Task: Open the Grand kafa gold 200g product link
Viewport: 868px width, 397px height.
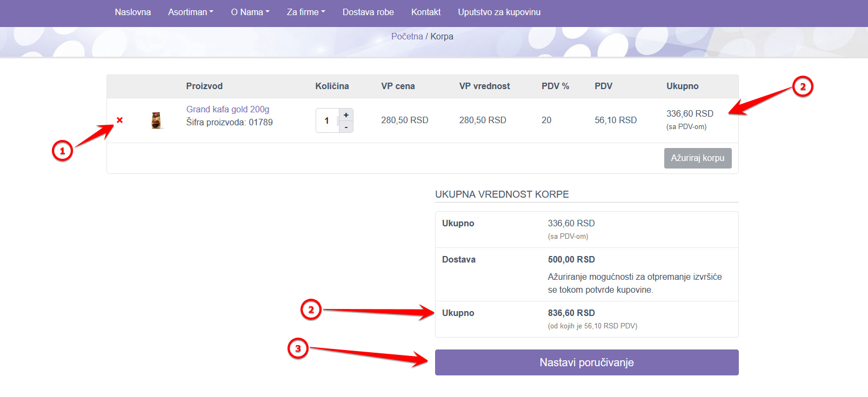Action: (228, 109)
